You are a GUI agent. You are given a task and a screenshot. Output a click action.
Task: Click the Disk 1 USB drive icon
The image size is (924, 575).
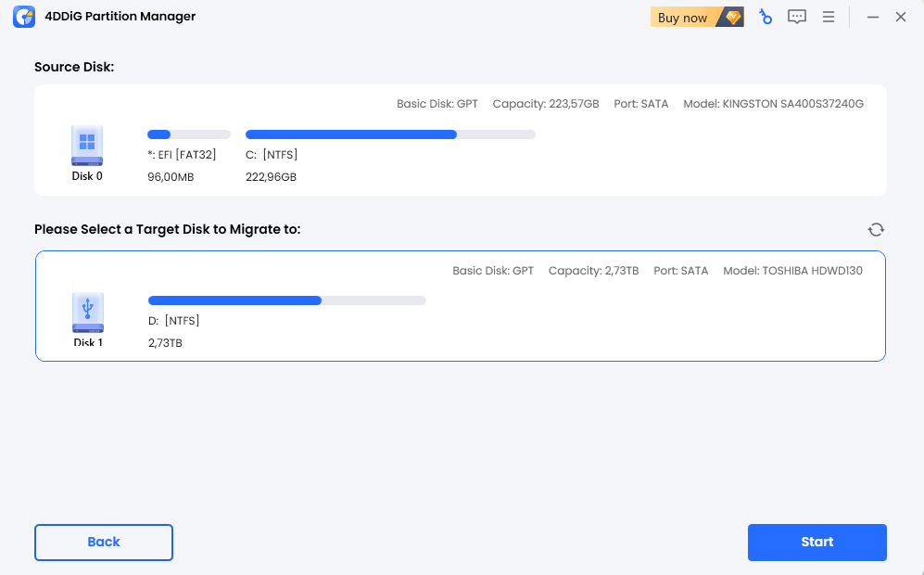point(88,312)
